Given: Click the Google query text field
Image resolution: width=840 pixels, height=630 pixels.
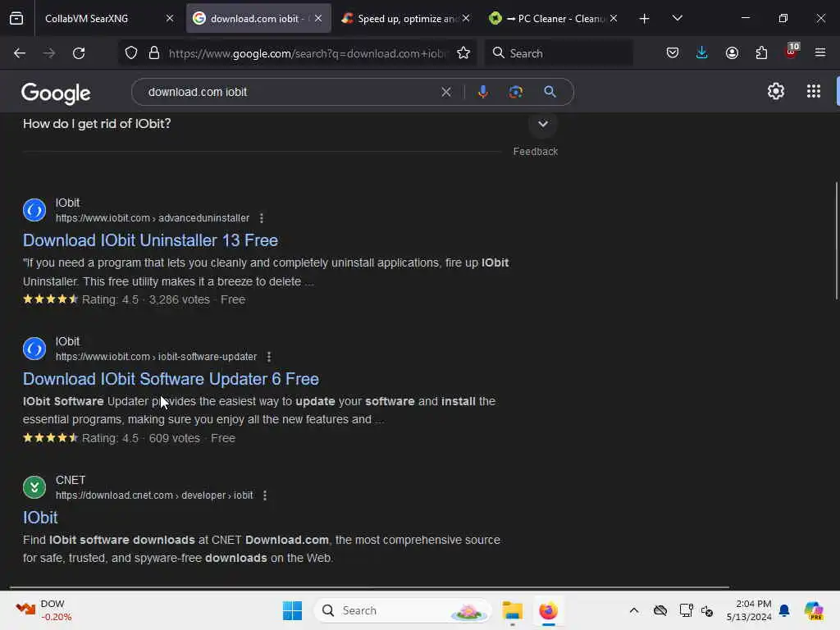Looking at the screenshot, I should 290,92.
